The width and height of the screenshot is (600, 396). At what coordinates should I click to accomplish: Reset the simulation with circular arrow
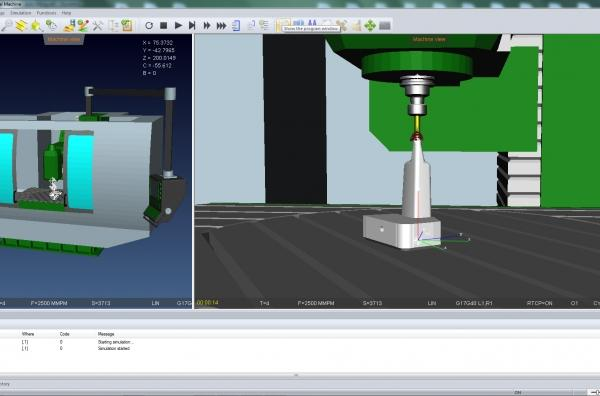[149, 26]
